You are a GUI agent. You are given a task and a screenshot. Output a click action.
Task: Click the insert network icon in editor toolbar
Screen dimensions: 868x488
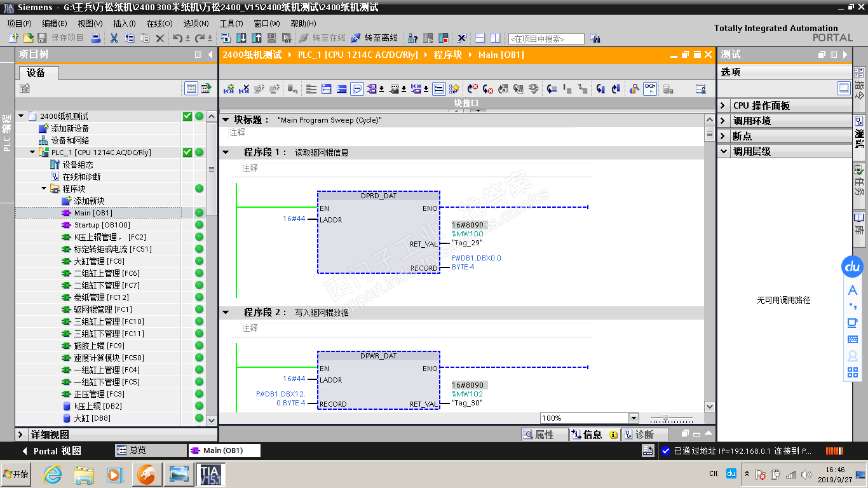pos(229,89)
